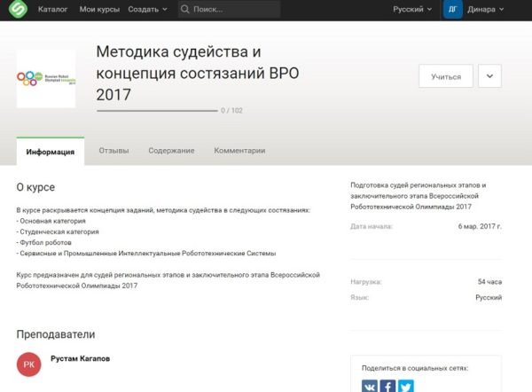Click the '- Студенческая категория' line
The image size is (532, 392).
(58, 231)
